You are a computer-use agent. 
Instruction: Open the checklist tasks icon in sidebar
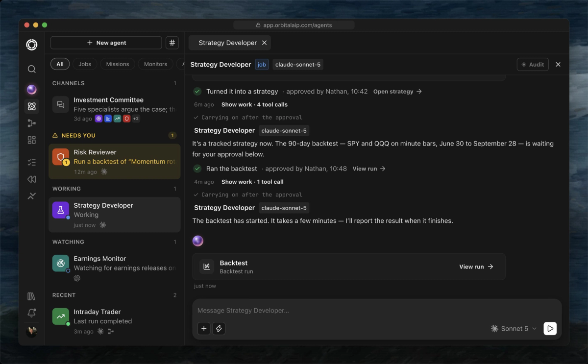(x=31, y=162)
